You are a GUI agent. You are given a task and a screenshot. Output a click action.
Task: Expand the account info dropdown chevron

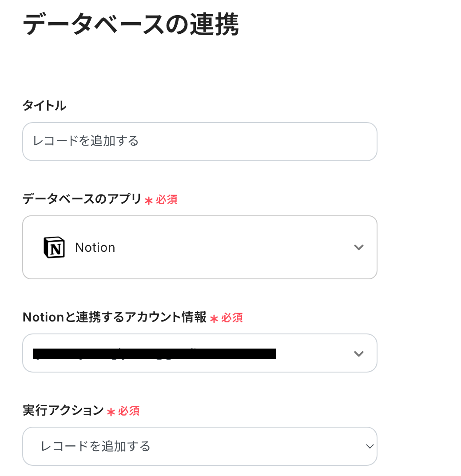tap(358, 353)
